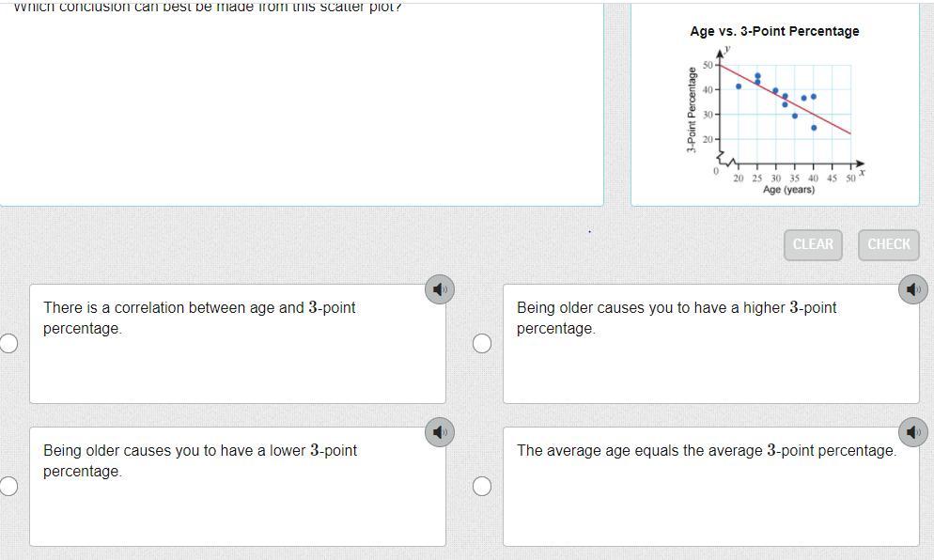The image size is (934, 560).
Task: Select radio button for 'There is a correlation' answer
Action: [8, 343]
